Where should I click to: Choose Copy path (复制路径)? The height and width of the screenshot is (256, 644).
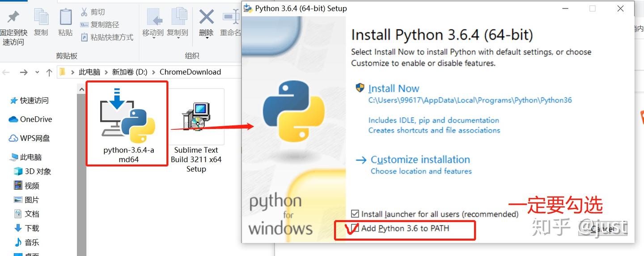99,25
